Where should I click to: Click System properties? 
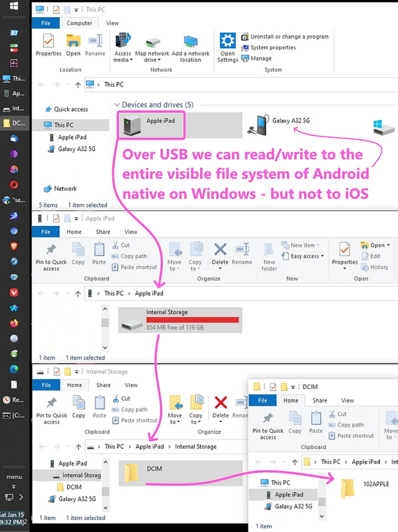[x=269, y=47]
